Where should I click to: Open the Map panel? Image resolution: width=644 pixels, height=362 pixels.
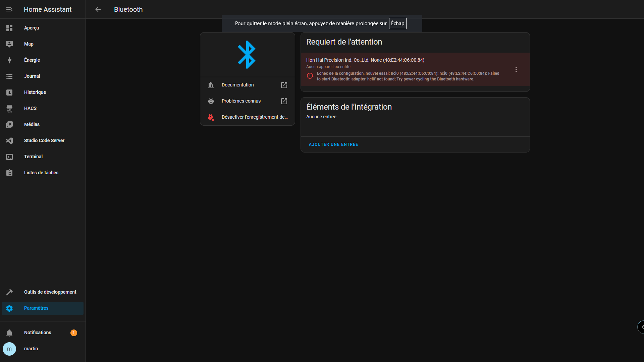29,44
